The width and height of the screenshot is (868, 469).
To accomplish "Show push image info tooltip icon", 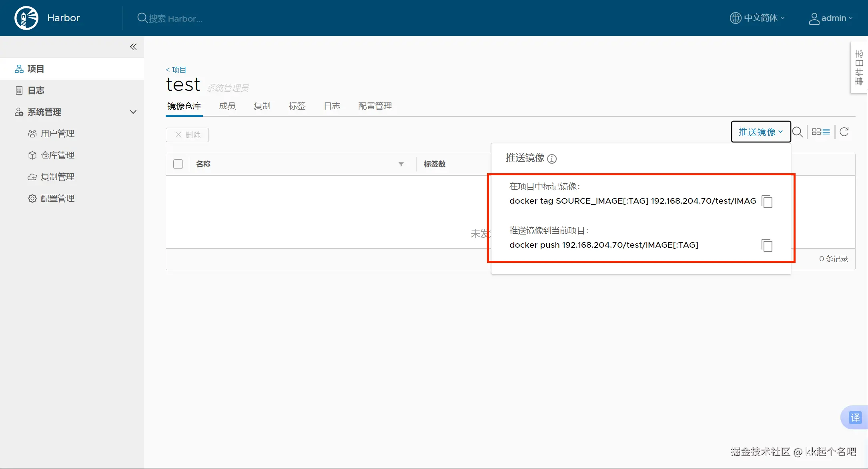I will tap(551, 159).
